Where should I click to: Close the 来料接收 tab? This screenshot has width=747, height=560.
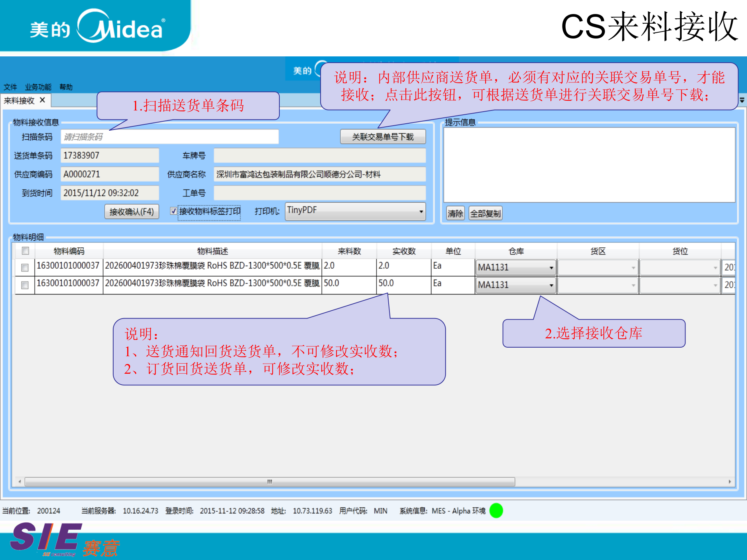tap(42, 100)
